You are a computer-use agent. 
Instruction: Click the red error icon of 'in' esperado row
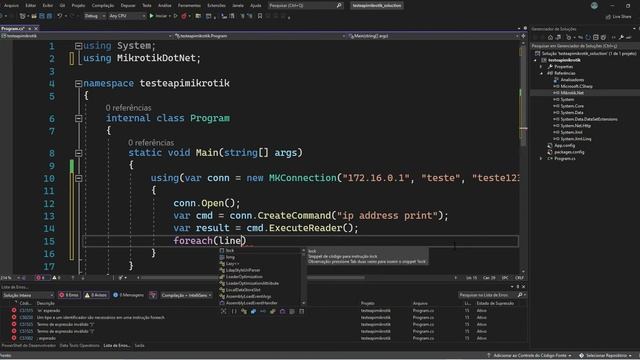(14, 310)
